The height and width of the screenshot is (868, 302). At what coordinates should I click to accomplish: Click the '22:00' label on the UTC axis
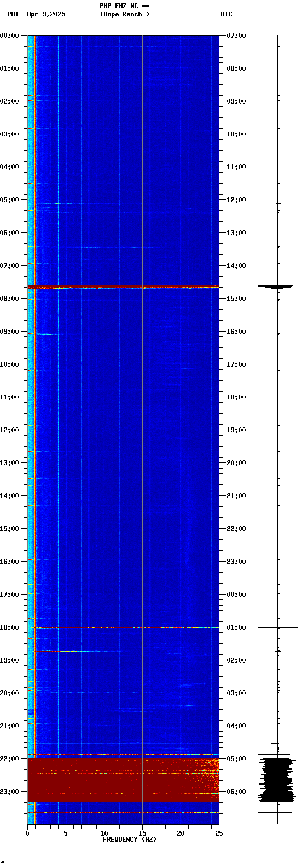coord(236,529)
